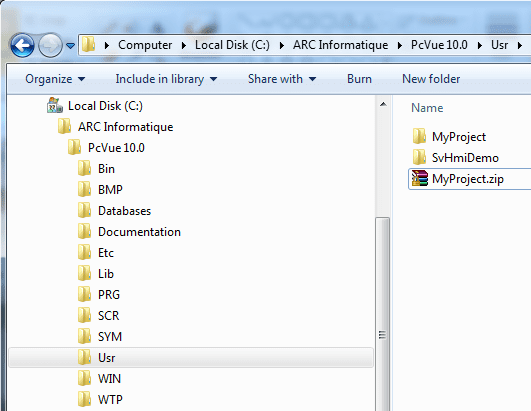Select the SYM folder name
The height and width of the screenshot is (411, 531).
click(x=110, y=337)
